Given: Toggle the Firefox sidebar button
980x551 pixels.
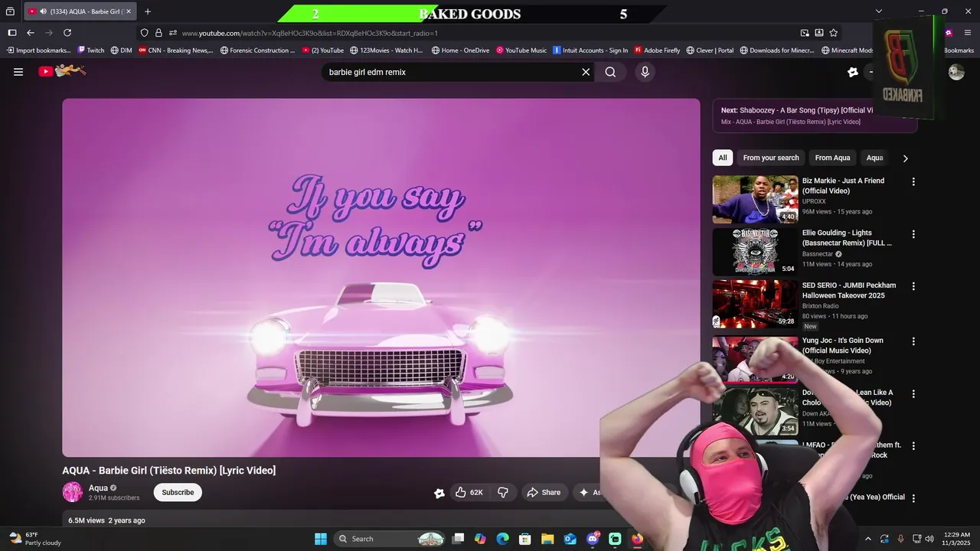Looking at the screenshot, I should tap(12, 33).
